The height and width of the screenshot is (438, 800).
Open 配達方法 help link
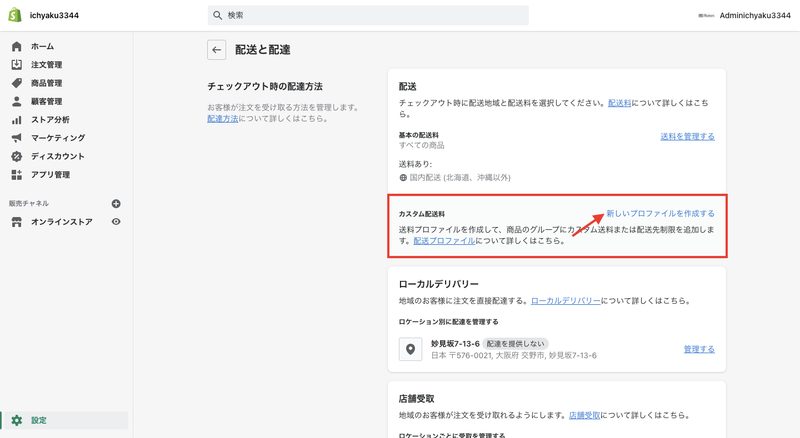click(x=222, y=118)
